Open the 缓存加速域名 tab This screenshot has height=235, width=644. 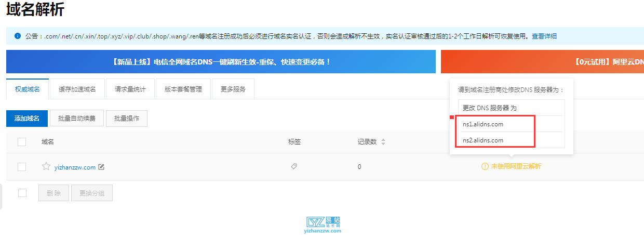click(x=77, y=89)
